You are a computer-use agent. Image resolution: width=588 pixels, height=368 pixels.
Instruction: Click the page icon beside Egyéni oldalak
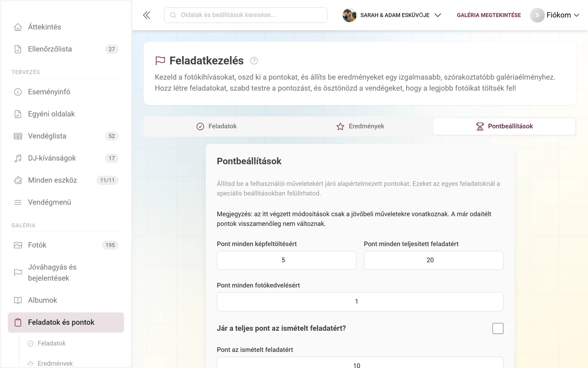(18, 114)
